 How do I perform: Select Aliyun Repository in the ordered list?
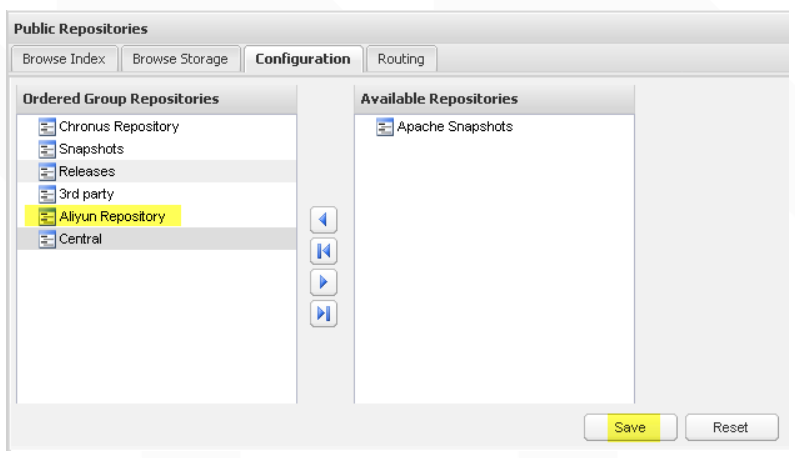tap(112, 216)
